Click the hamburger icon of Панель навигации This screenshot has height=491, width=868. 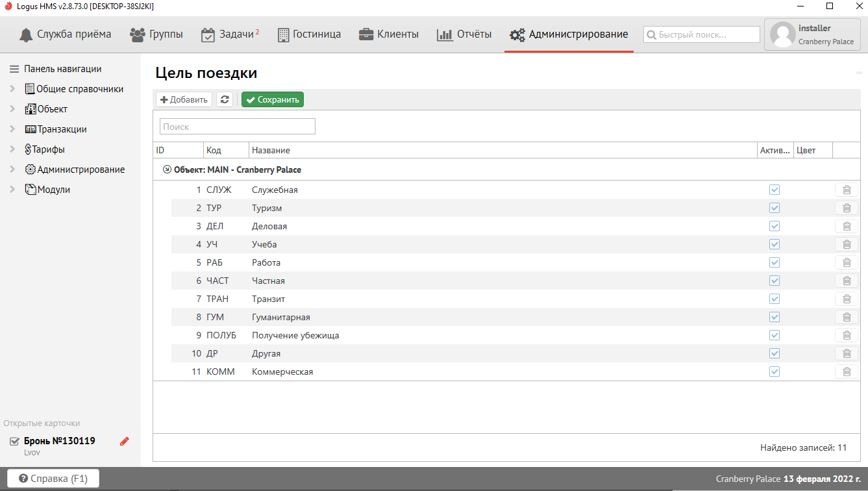[14, 69]
